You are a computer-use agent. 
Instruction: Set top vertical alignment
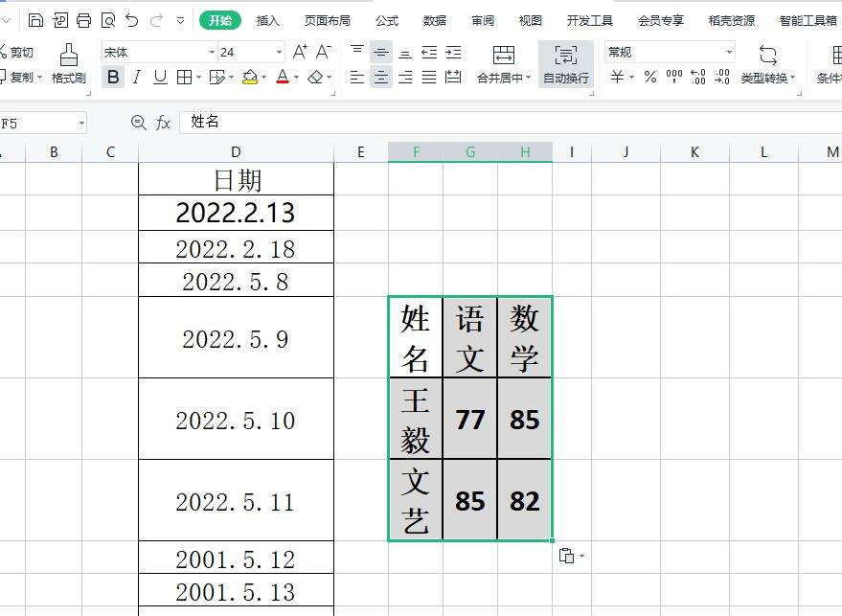(357, 52)
